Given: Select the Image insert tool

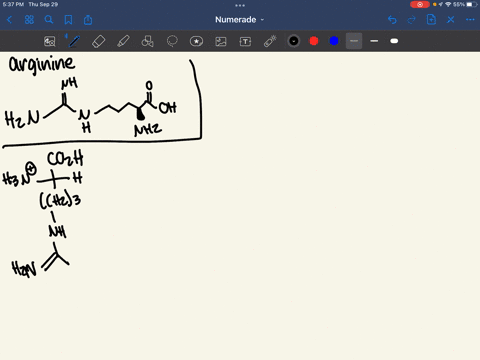Looking at the screenshot, I should coord(221,41).
